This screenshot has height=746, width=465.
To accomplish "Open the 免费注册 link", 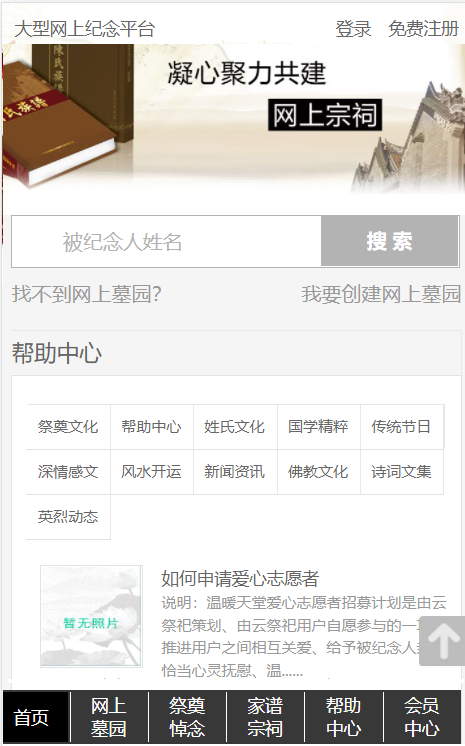I will [x=423, y=29].
